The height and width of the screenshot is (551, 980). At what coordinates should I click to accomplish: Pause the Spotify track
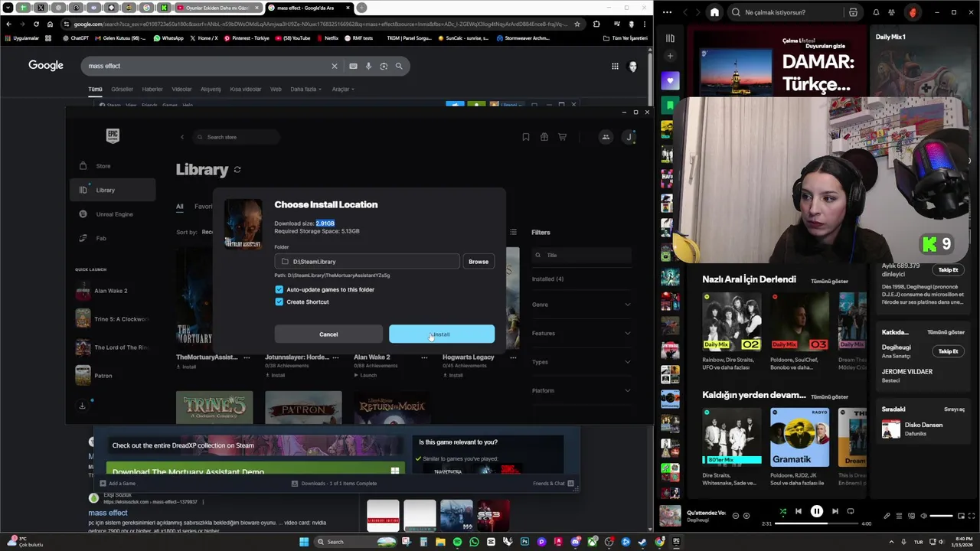(x=817, y=511)
